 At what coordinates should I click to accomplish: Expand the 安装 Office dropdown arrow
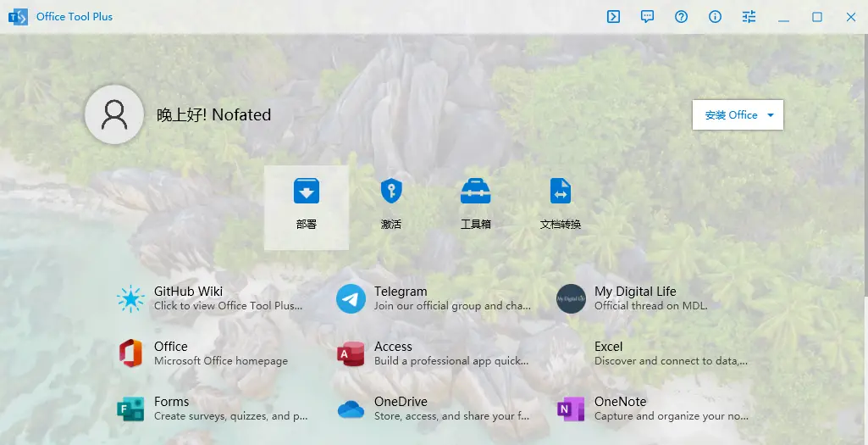pyautogui.click(x=771, y=115)
